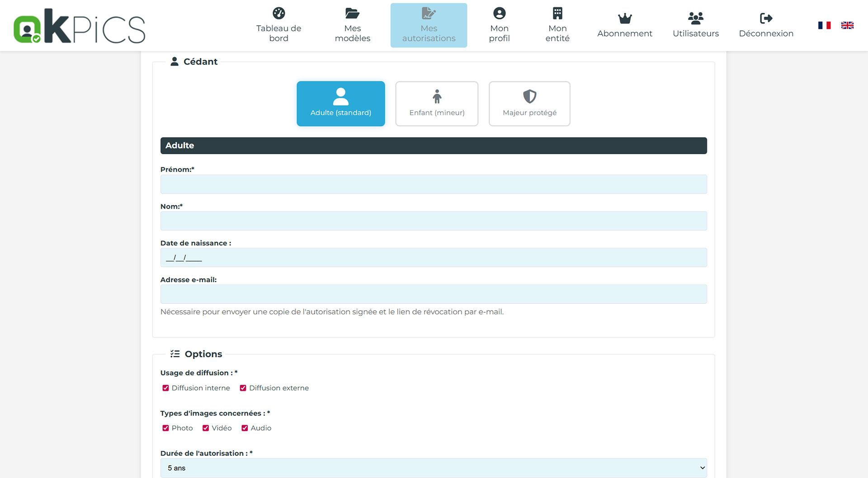This screenshot has height=478, width=868.
Task: Focus the Nom input field
Action: coord(434,221)
